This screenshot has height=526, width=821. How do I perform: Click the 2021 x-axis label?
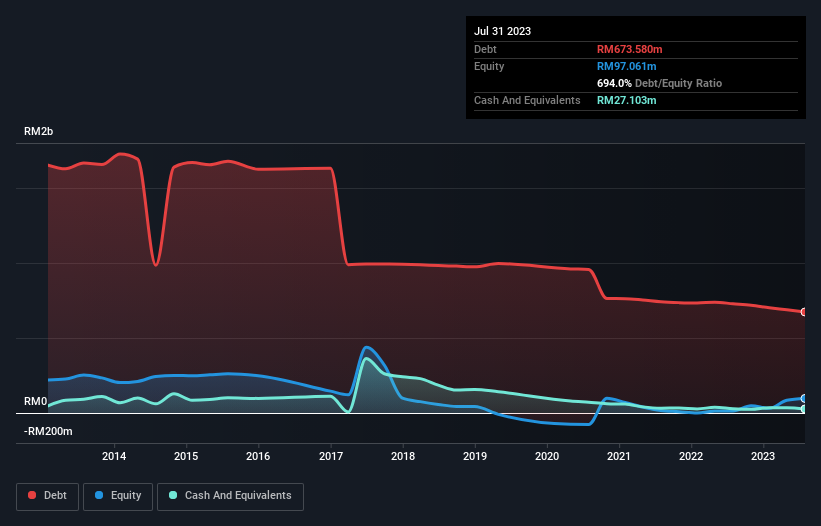(619, 456)
